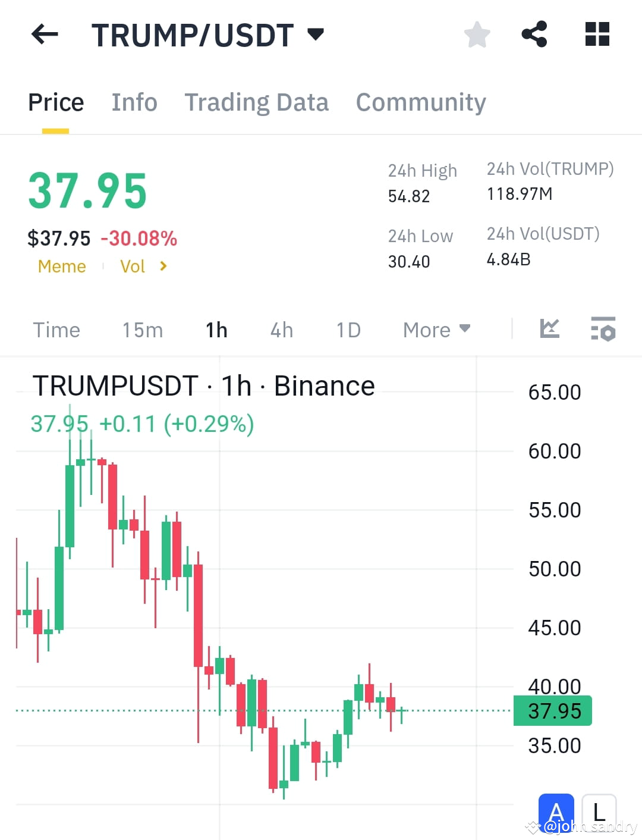Viewport: 642px width, 840px height.
Task: Click the green 37.95 price axis label
Action: [552, 710]
